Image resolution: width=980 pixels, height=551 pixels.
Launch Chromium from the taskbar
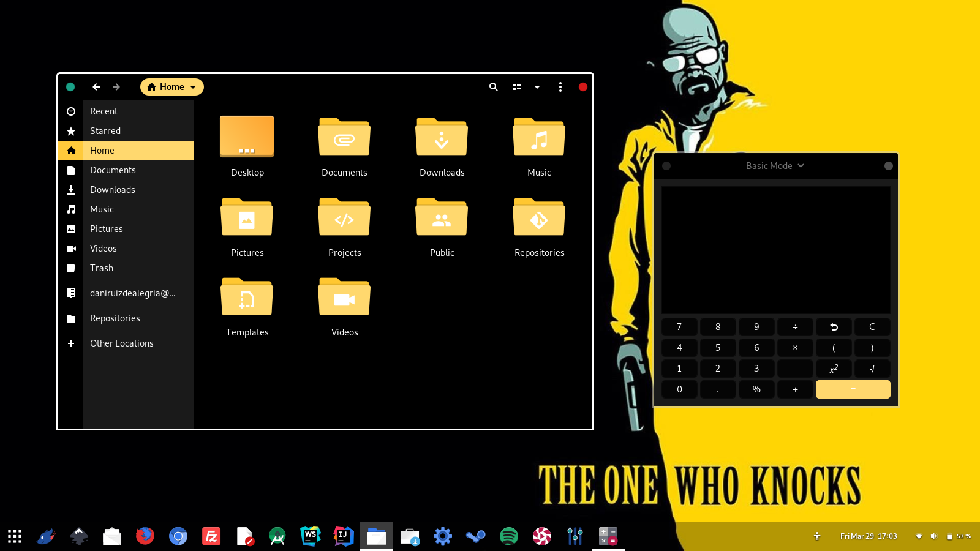178,536
